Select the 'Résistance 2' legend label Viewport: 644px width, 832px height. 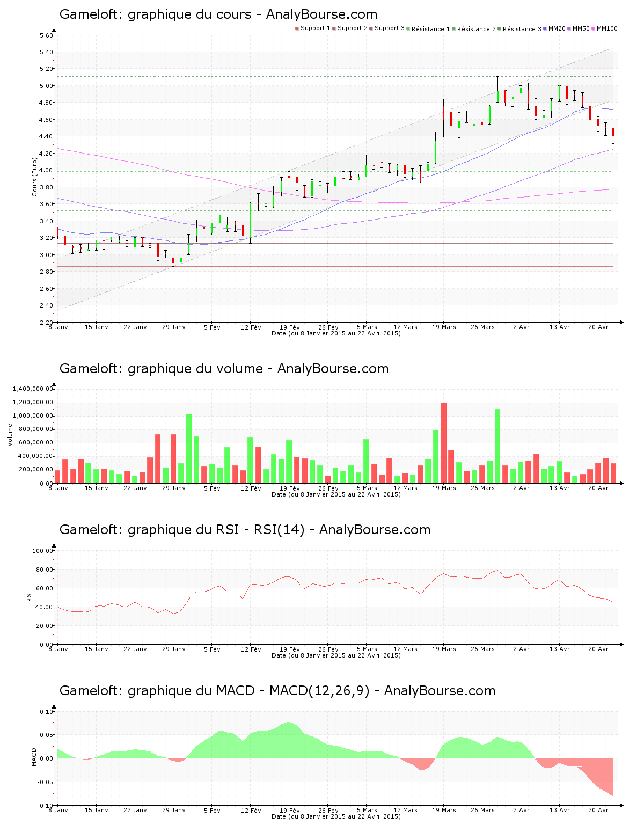click(477, 29)
